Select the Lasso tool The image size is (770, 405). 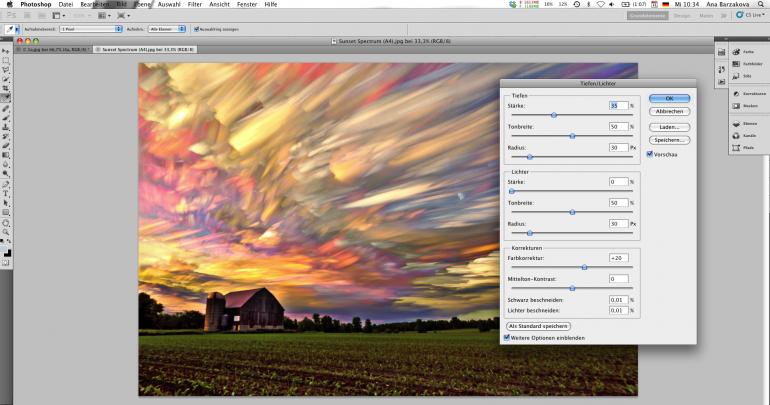5,70
